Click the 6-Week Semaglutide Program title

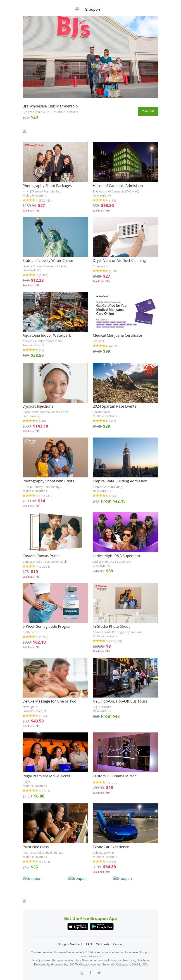48,626
